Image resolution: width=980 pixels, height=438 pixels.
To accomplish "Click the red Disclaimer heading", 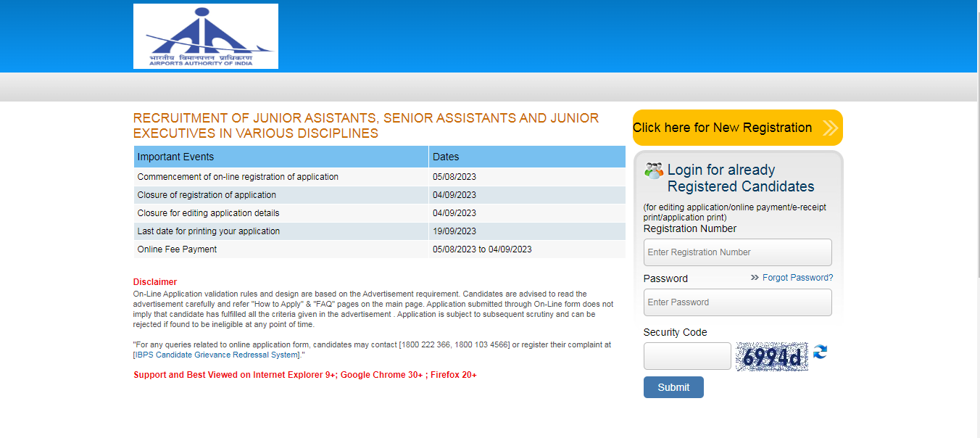I will pyautogui.click(x=155, y=282).
